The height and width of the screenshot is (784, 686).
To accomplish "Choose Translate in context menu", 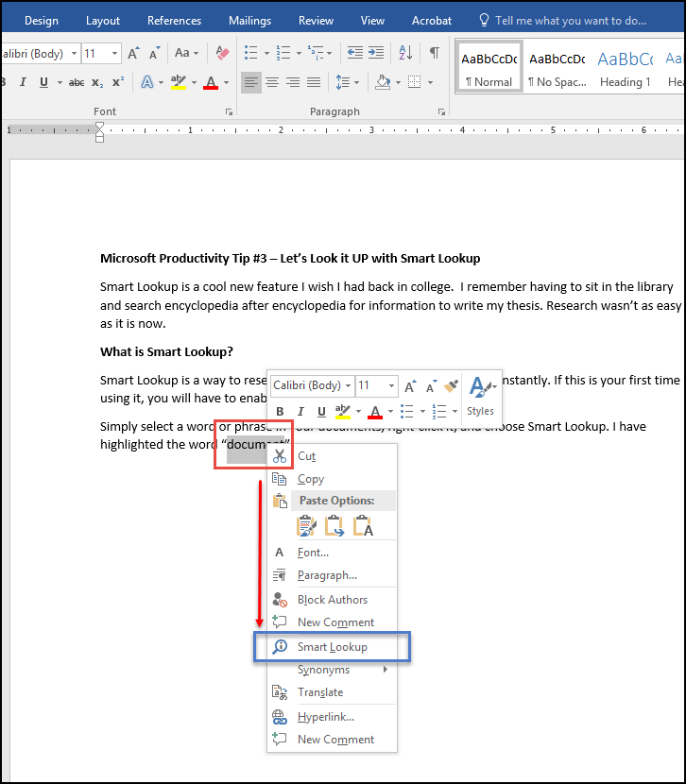I will tap(332, 692).
